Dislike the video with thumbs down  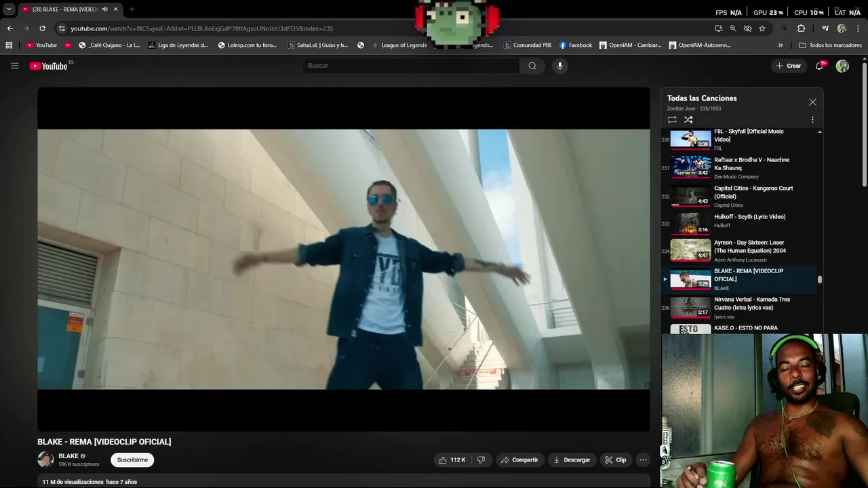click(481, 460)
